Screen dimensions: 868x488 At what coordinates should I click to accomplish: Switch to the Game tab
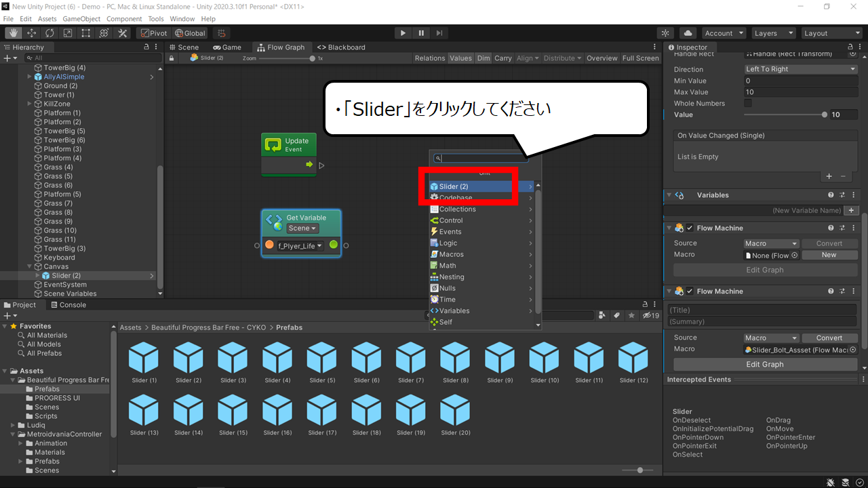click(227, 47)
